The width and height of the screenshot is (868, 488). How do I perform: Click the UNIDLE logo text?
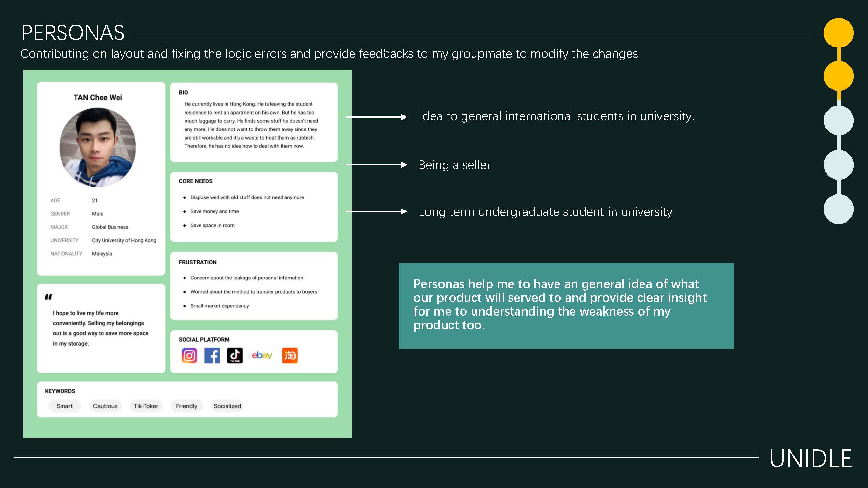pos(810,458)
